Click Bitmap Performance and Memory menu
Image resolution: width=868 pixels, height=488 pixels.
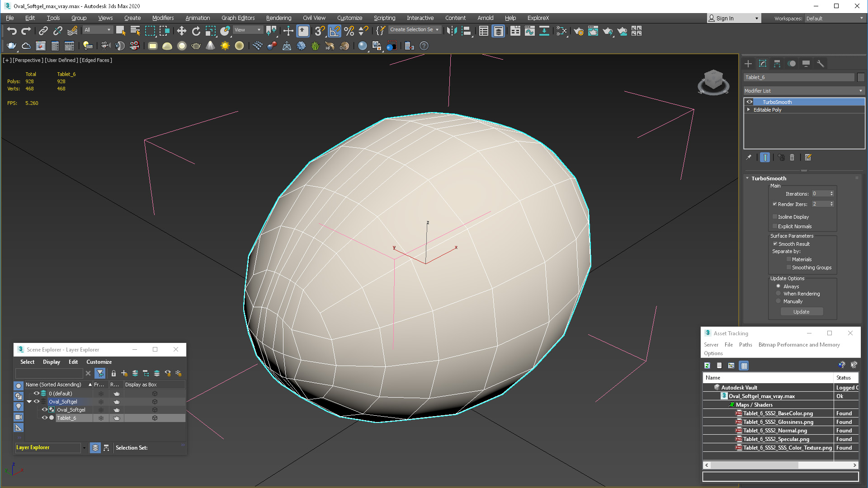799,345
